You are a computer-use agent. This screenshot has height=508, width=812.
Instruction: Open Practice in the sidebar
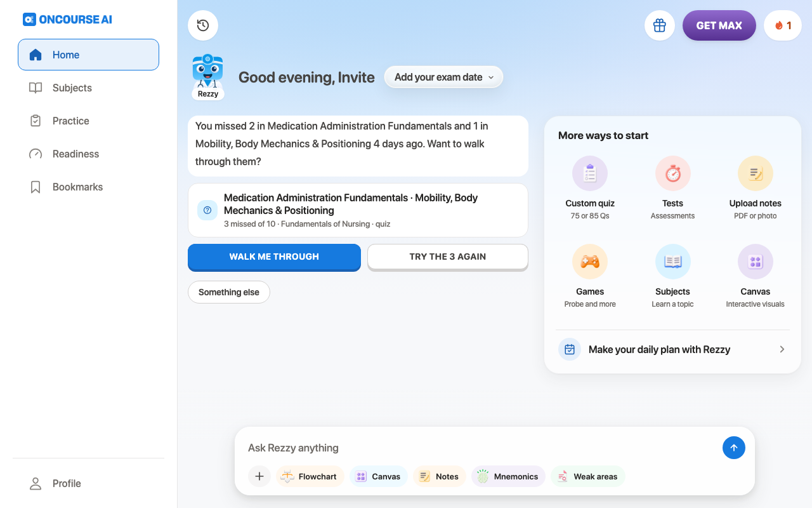coord(88,121)
